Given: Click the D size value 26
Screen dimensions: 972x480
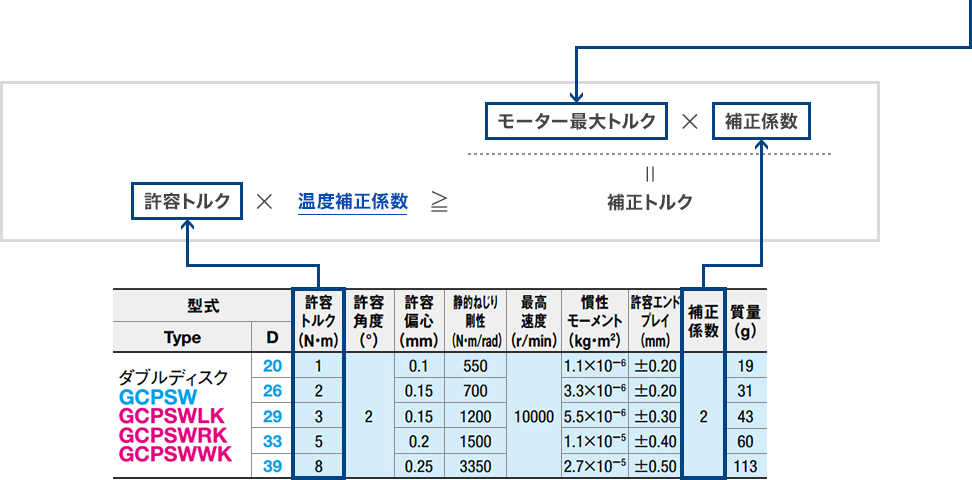Looking at the screenshot, I should pos(272,391).
